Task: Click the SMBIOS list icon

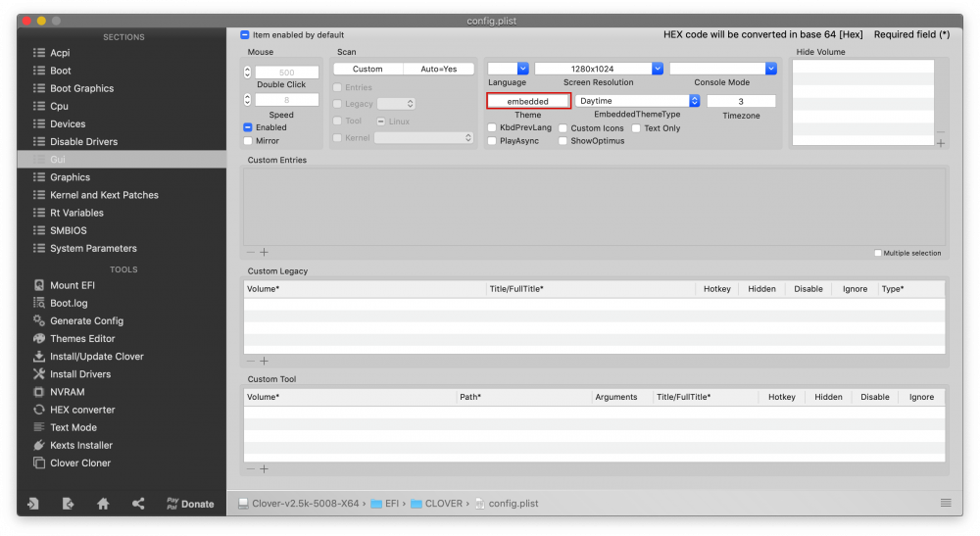Action: (39, 230)
